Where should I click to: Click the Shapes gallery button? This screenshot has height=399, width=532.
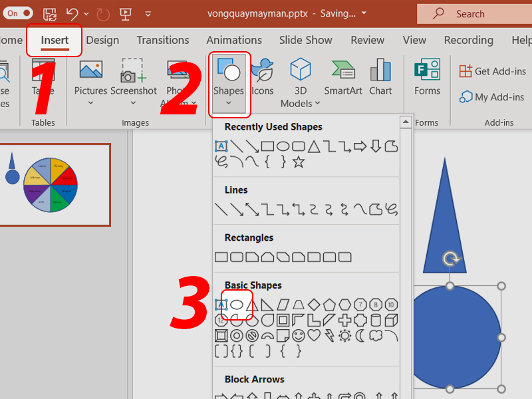click(x=228, y=78)
